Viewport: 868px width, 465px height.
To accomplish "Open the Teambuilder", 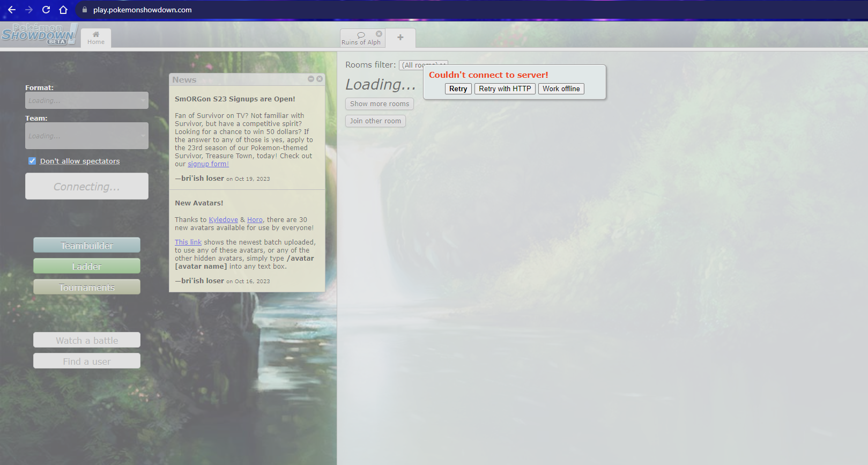I will pos(87,245).
